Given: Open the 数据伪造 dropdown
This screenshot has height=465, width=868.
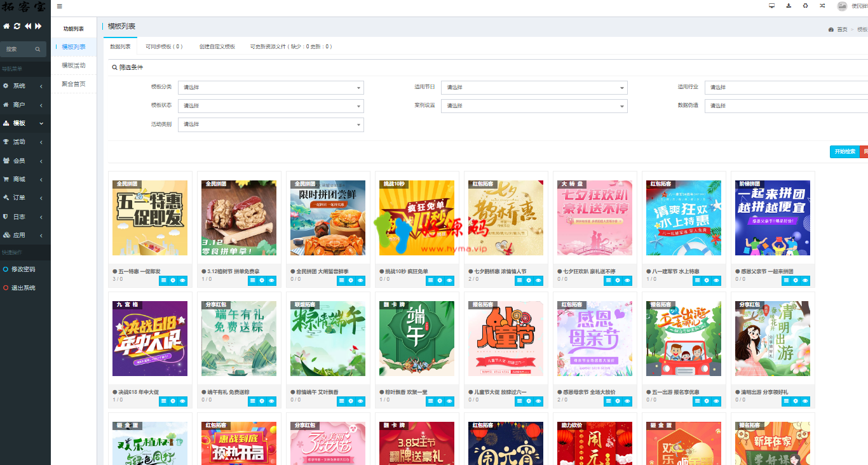Looking at the screenshot, I should coord(787,106).
